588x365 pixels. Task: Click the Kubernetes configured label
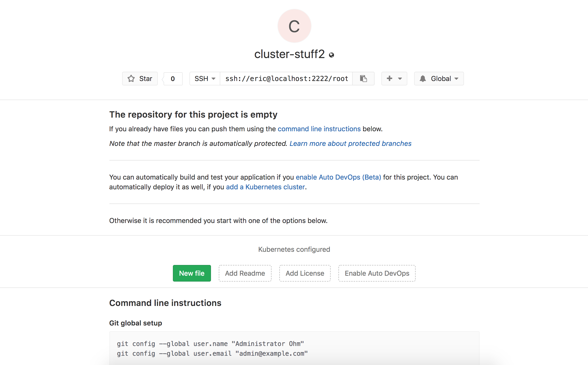[x=294, y=249]
